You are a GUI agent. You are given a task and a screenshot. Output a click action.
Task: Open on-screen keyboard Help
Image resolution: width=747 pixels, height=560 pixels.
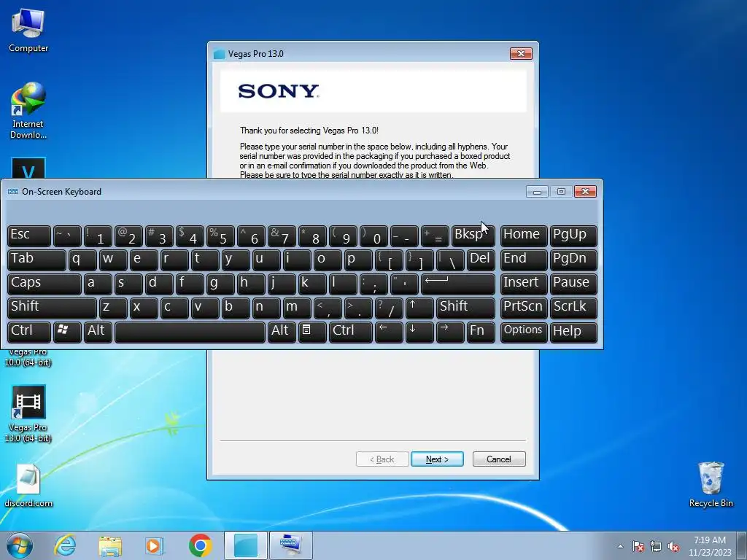pyautogui.click(x=573, y=332)
